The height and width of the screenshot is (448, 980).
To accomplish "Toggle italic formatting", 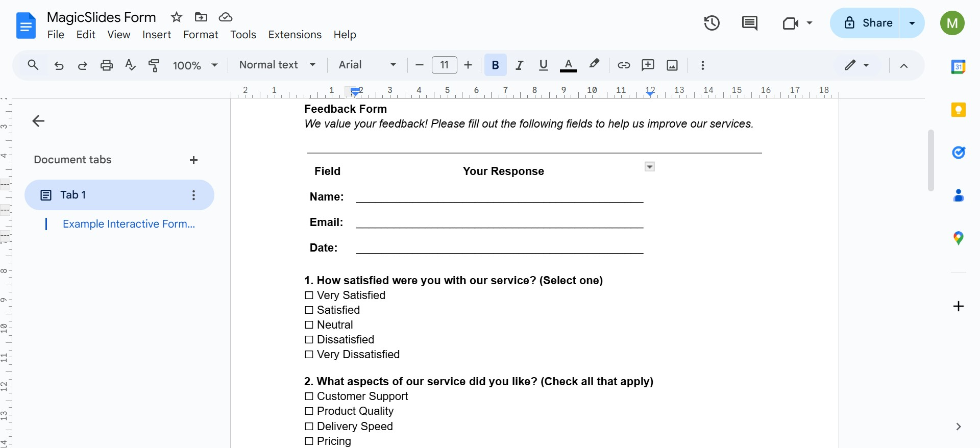I will [520, 65].
